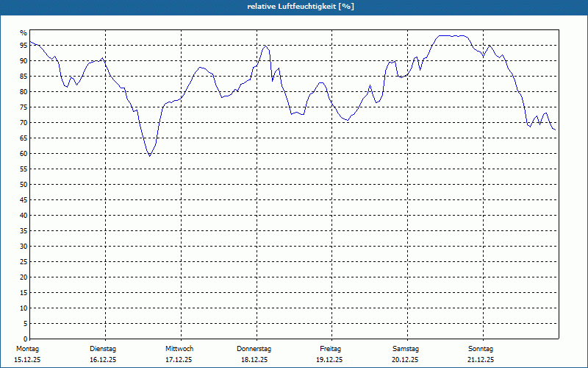Click the date label 19.12.25
The image size is (588, 368).
329,360
